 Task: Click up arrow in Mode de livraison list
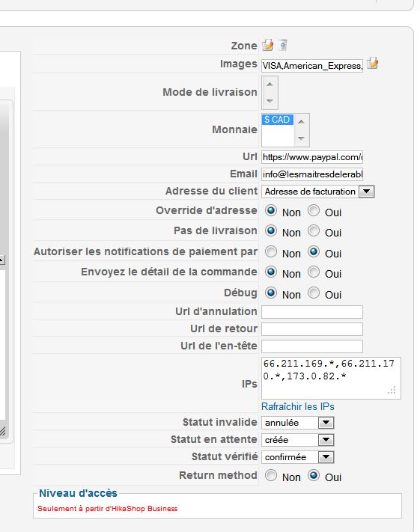pyautogui.click(x=270, y=84)
